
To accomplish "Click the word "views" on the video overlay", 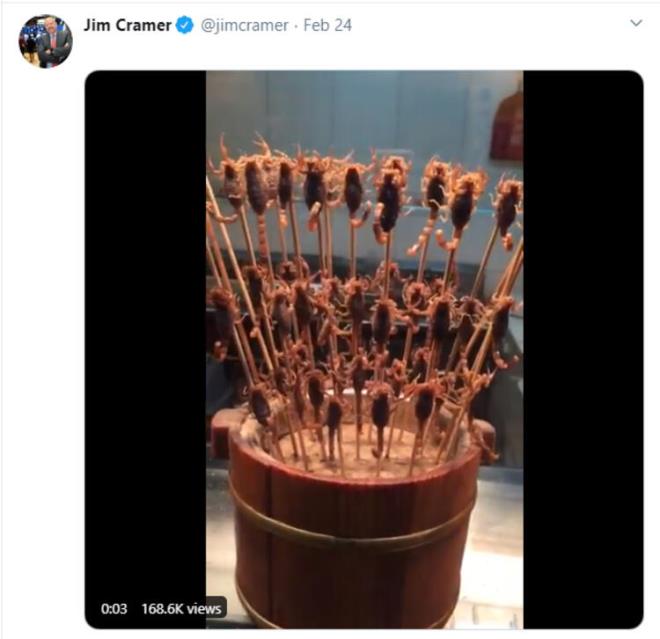I will [x=205, y=607].
